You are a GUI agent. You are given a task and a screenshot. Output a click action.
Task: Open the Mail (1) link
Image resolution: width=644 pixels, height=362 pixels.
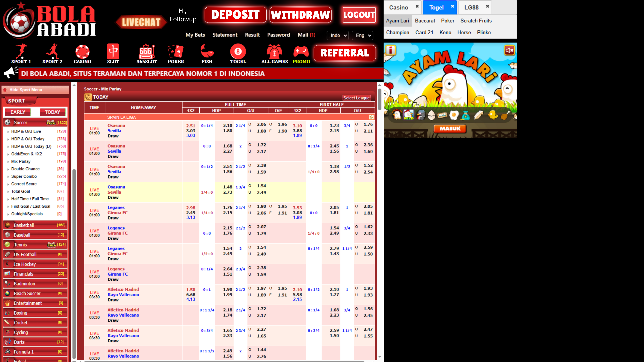pos(307,35)
